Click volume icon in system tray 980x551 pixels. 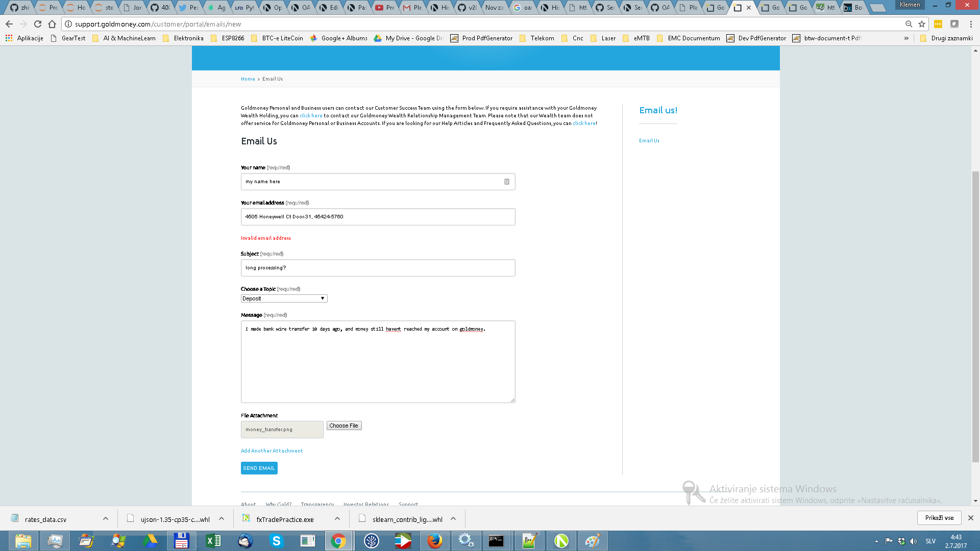(913, 541)
